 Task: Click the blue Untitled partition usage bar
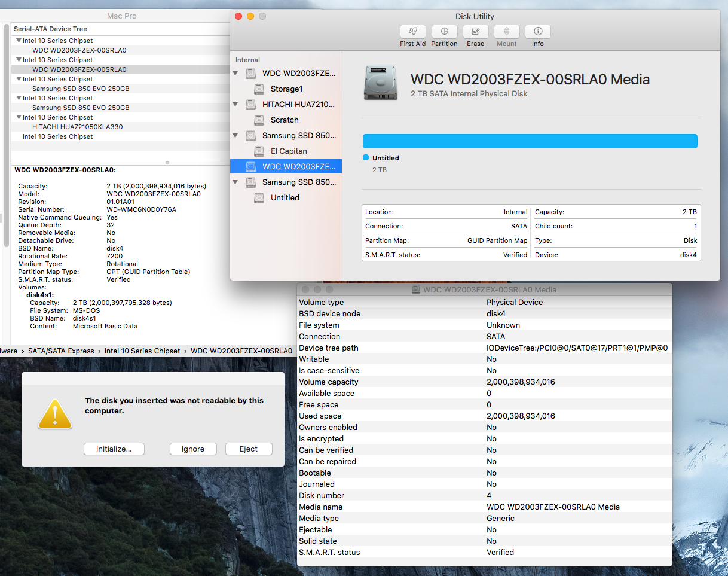click(x=530, y=141)
